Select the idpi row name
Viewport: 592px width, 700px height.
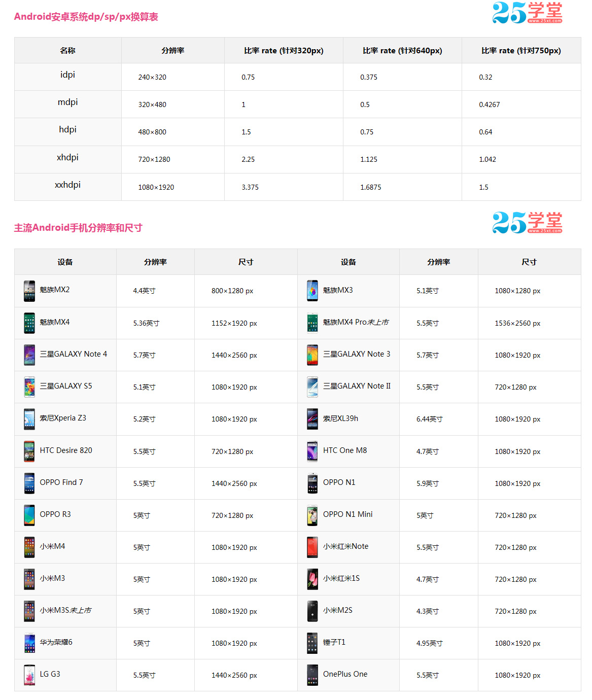tap(67, 75)
